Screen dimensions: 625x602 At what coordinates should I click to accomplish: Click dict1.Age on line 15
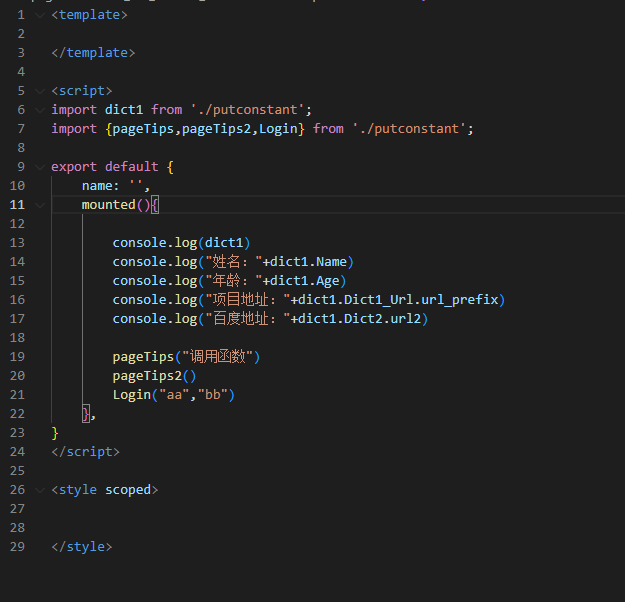[305, 281]
